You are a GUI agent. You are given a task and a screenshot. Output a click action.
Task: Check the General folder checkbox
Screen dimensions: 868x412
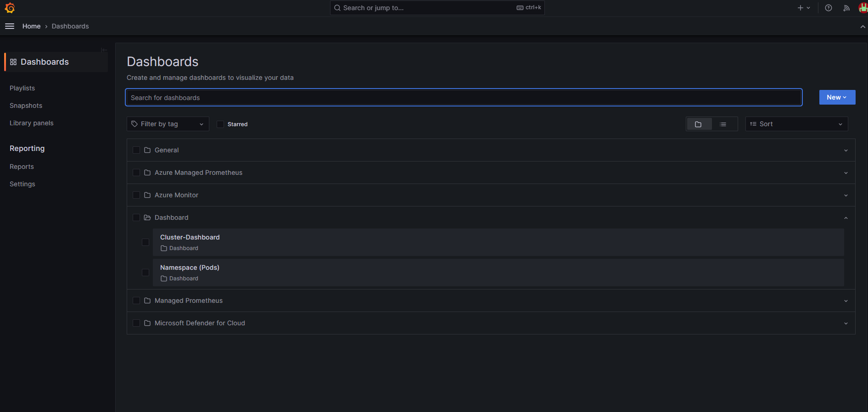point(136,150)
